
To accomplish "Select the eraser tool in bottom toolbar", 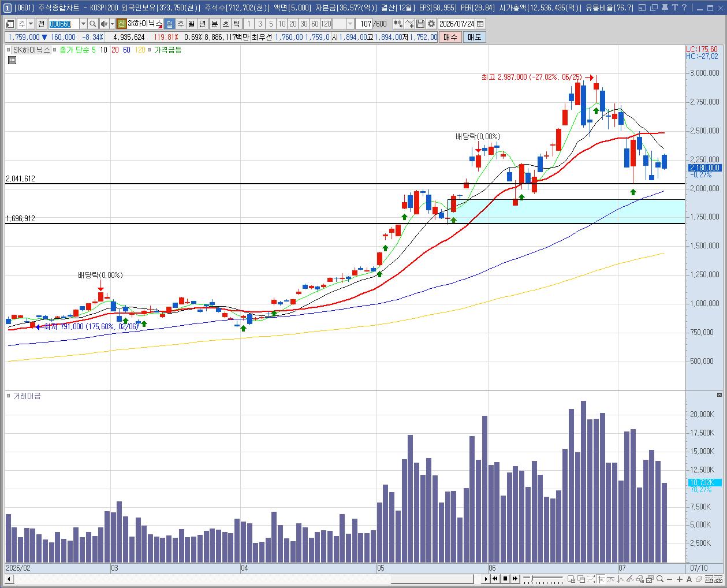I will pyautogui.click(x=699, y=579).
